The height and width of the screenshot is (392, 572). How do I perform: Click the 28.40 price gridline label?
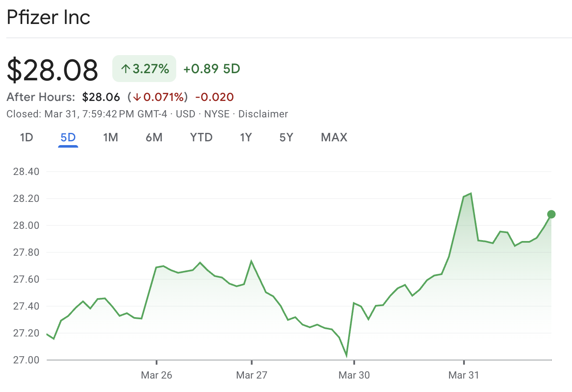point(26,172)
